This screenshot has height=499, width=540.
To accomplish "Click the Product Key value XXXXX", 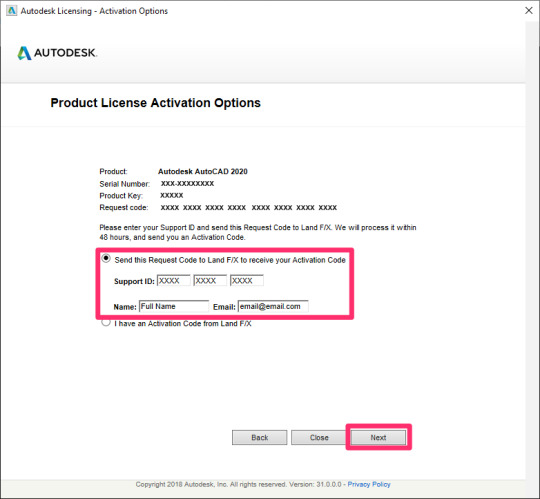I will click(x=172, y=196).
